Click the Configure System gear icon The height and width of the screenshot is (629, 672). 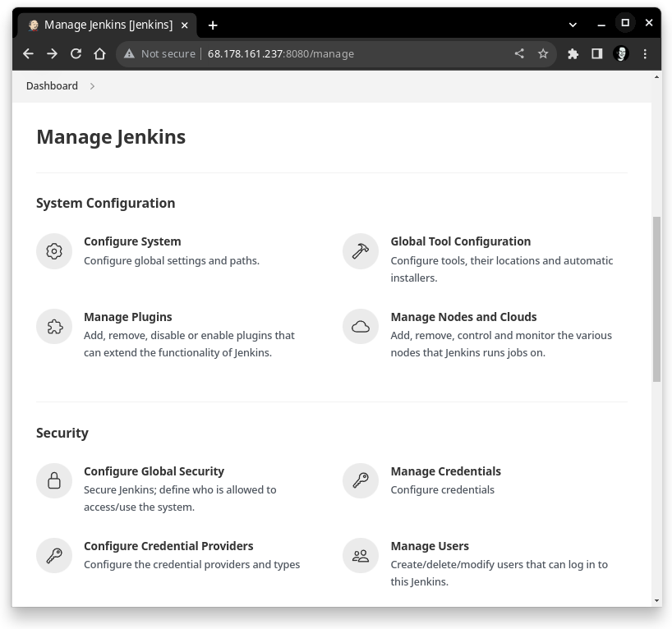pyautogui.click(x=54, y=251)
